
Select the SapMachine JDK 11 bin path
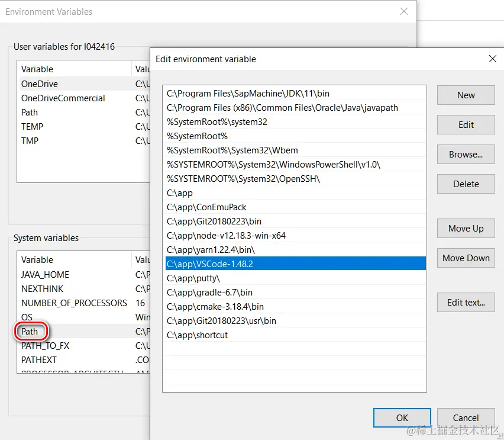click(x=295, y=94)
